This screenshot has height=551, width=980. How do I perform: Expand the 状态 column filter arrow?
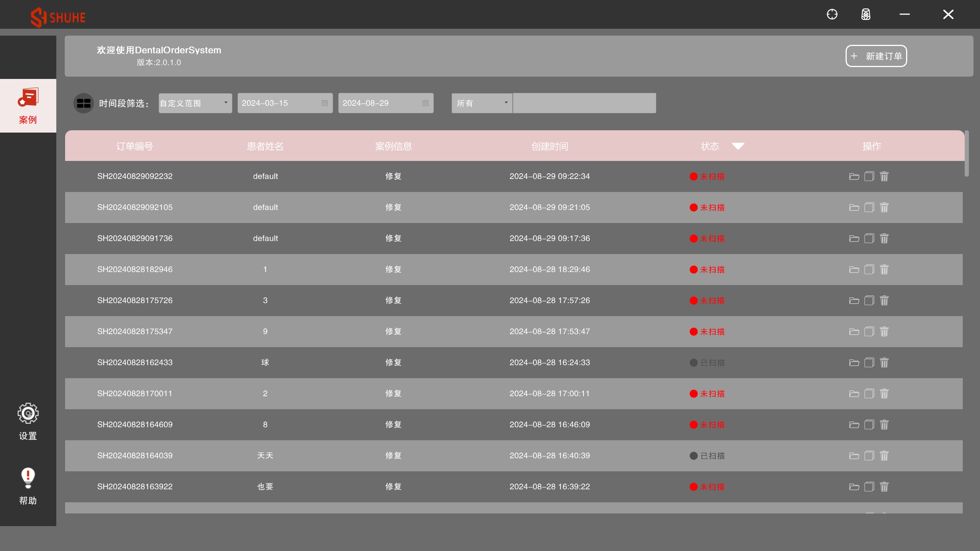pos(738,146)
